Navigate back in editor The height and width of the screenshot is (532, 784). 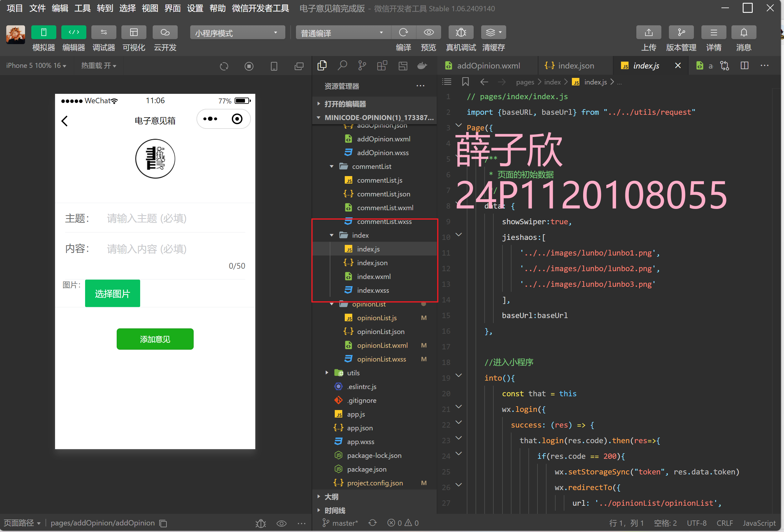[x=484, y=82]
